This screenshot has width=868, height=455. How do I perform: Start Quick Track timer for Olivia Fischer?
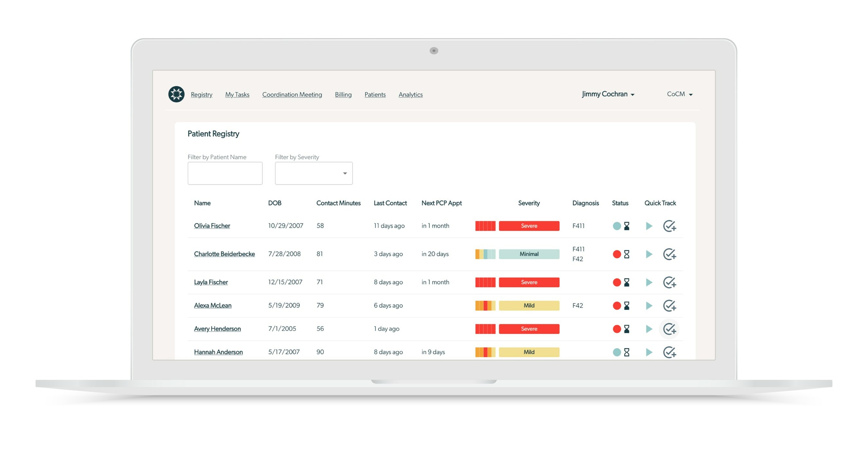click(x=649, y=226)
